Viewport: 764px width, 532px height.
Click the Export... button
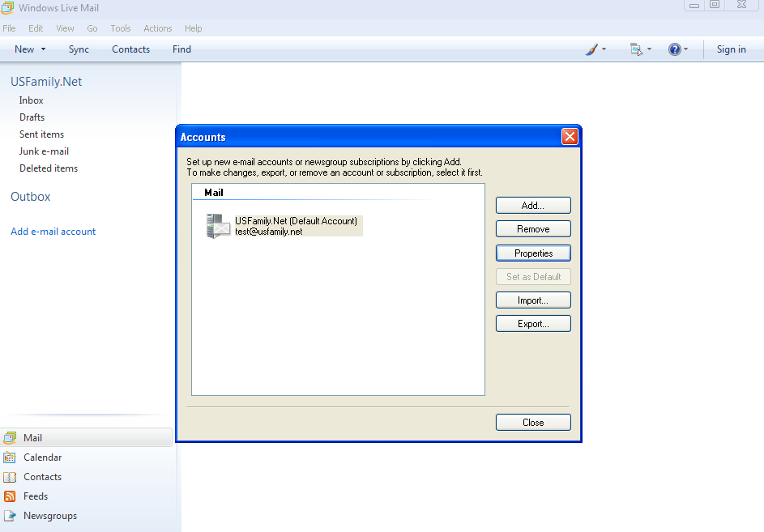point(533,323)
